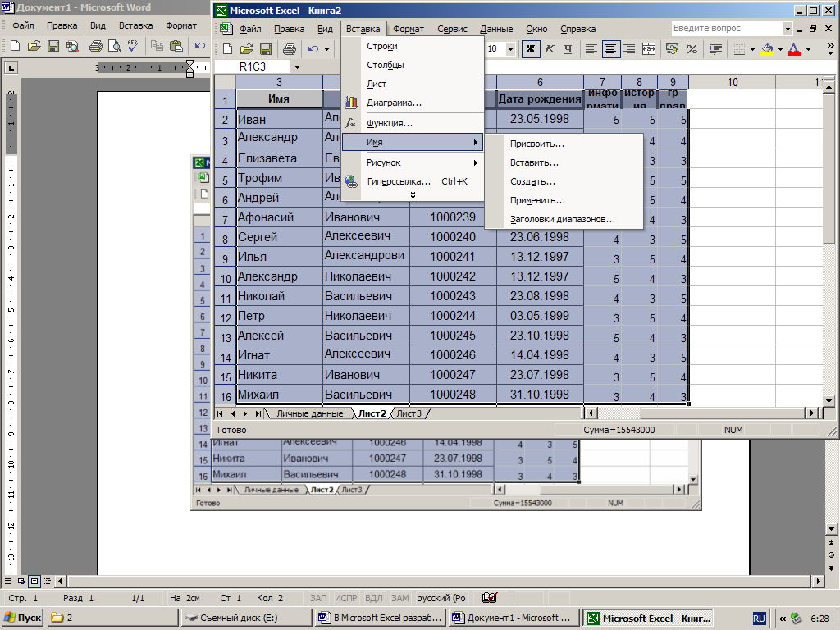Apply percent style in Excel toolbar
The image size is (840, 630).
pos(692,49)
